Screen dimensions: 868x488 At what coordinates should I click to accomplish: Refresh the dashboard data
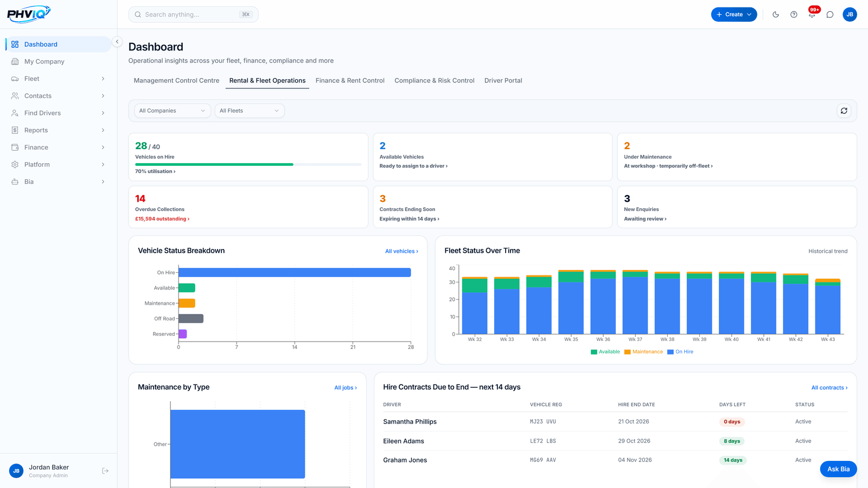(x=844, y=111)
